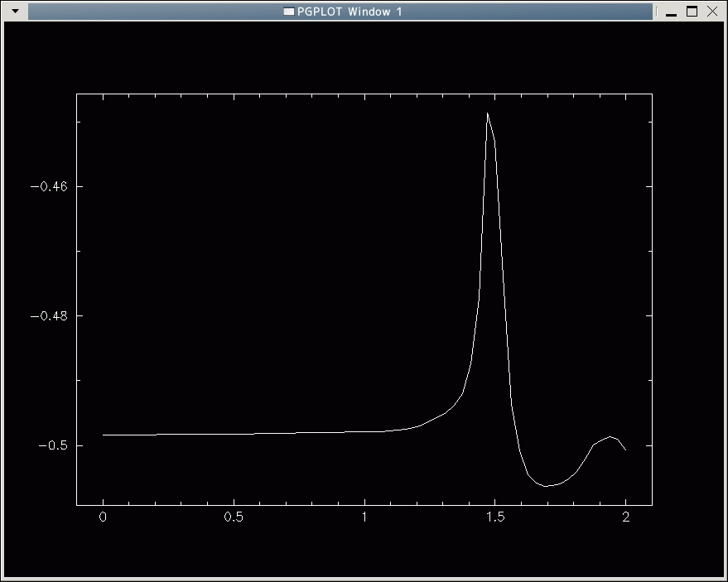Click the 2 x-axis label
The image size is (728, 582).
click(x=626, y=517)
